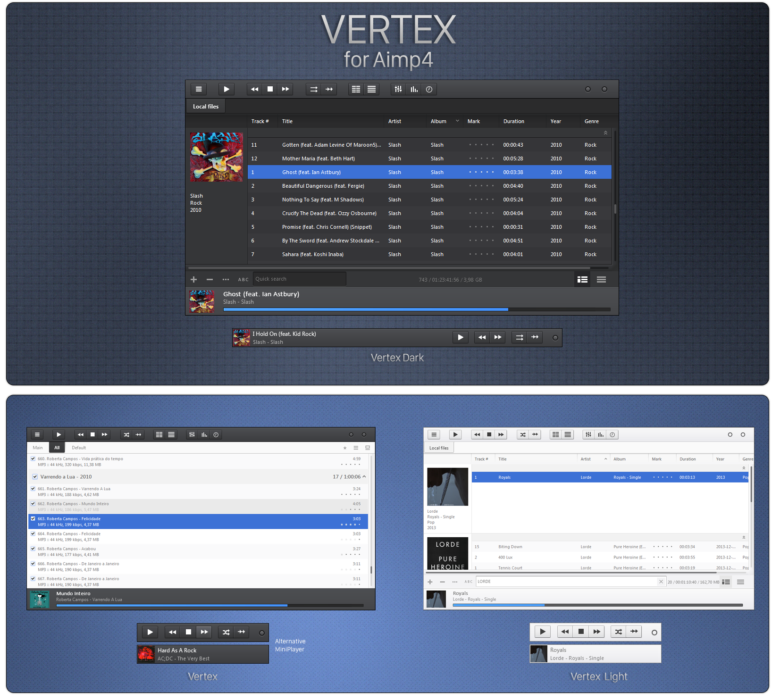This screenshot has height=700, width=780.
Task: Seek in the Vertex Light Royals progress bar
Action: tap(598, 605)
